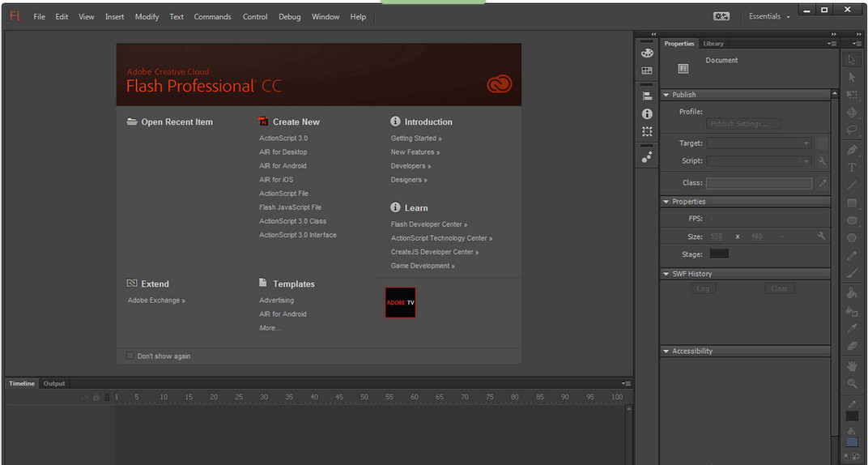Select the Ink Bottle tool

(x=852, y=311)
